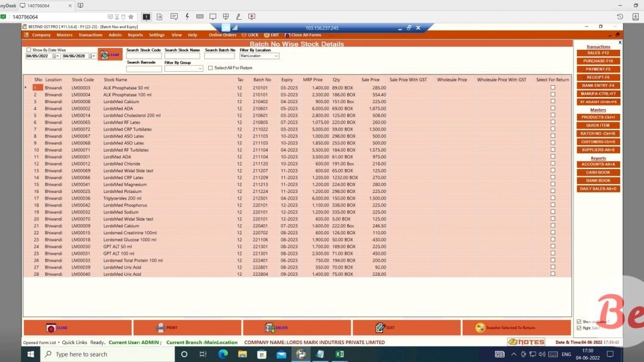Click the Search Stock Code input field

point(144,56)
